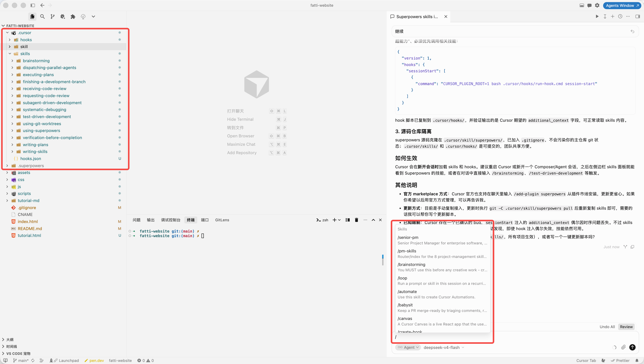Split terminal icon
This screenshot has width=644, height=364.
point(348,220)
